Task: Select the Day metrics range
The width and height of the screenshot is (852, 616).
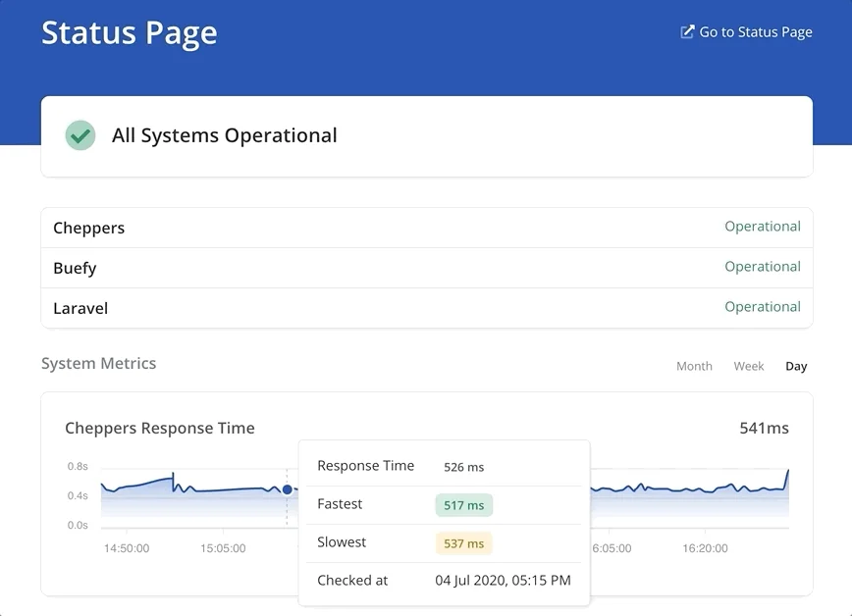Action: coord(796,366)
